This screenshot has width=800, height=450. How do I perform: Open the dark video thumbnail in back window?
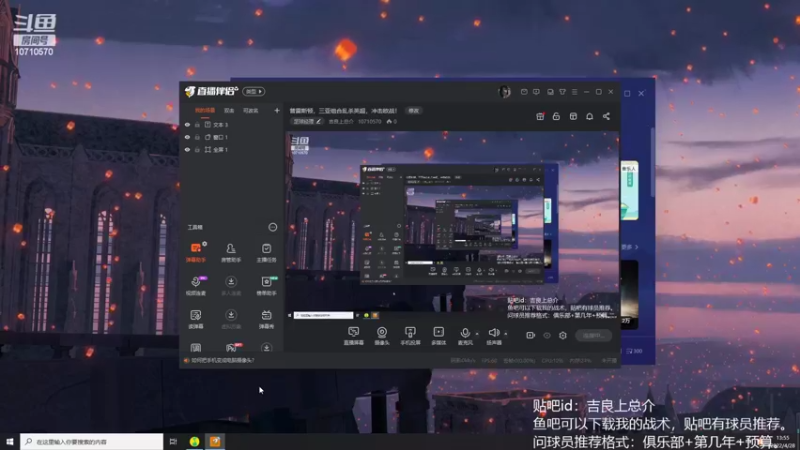click(630, 295)
